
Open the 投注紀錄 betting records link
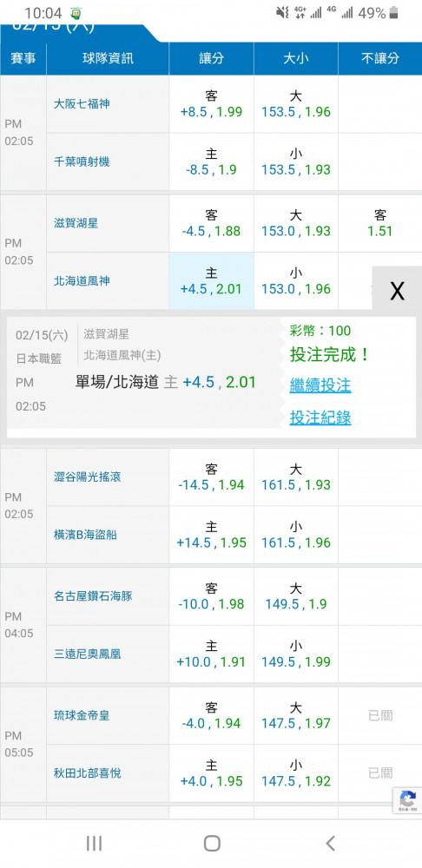(320, 418)
